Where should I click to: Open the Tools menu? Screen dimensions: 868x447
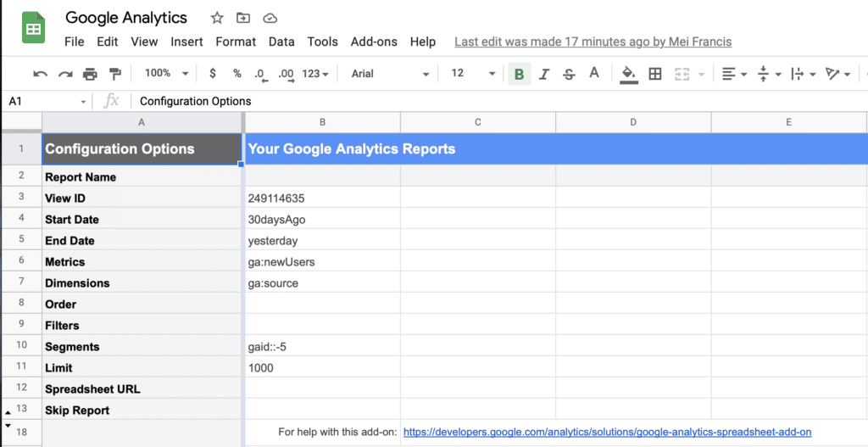coord(323,42)
